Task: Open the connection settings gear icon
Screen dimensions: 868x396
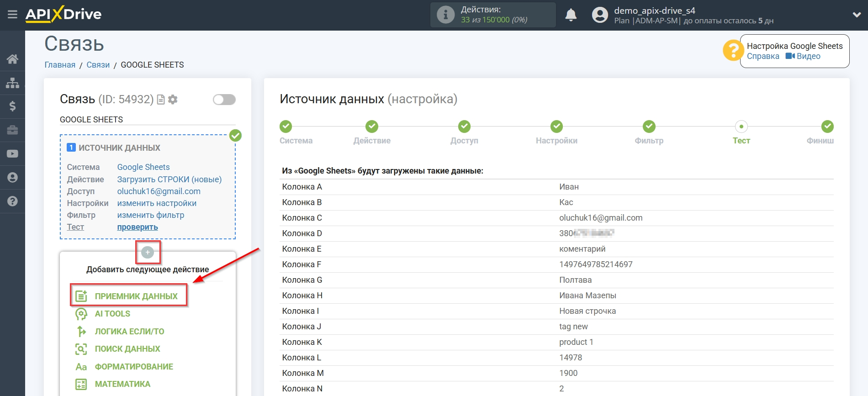Action: click(173, 99)
